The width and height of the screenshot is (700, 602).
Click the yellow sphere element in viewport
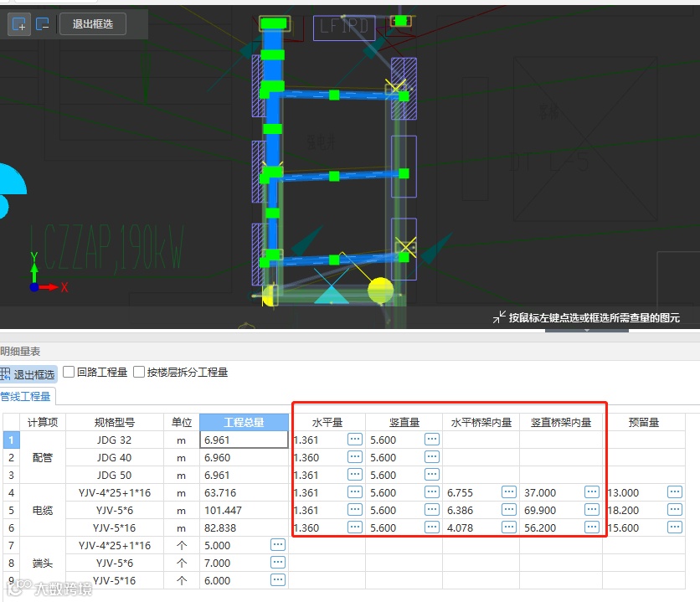(381, 290)
